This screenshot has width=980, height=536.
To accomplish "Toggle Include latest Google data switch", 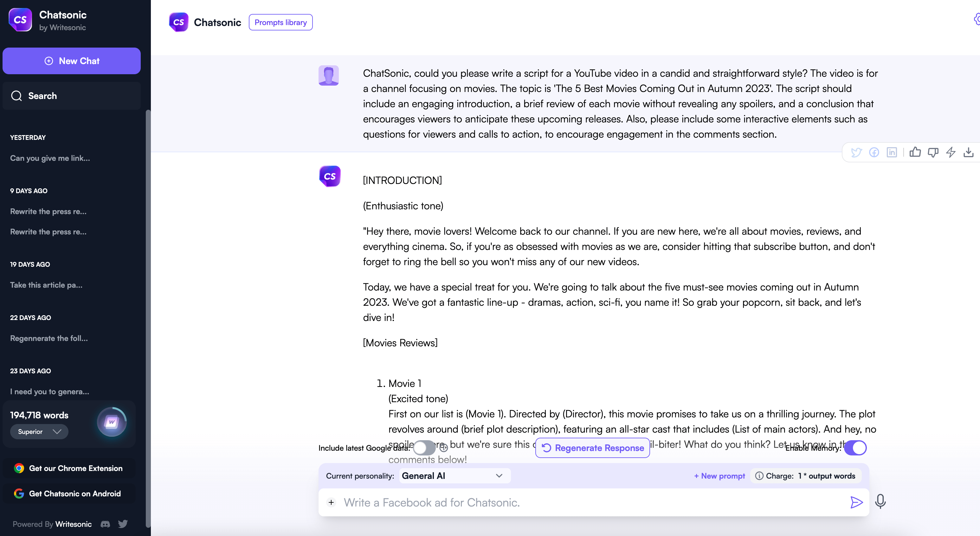I will [x=424, y=448].
